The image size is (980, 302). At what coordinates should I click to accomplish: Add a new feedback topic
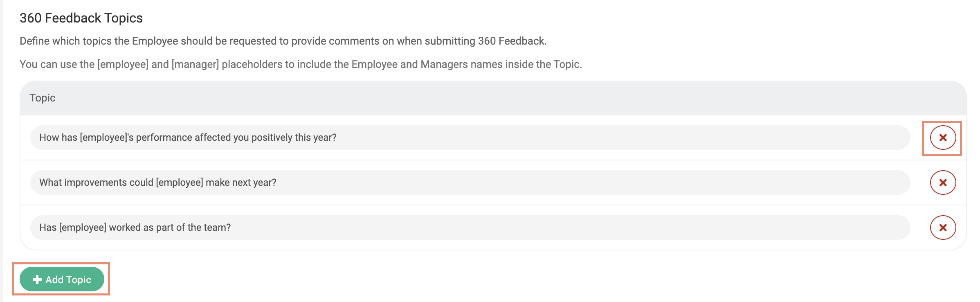point(61,279)
